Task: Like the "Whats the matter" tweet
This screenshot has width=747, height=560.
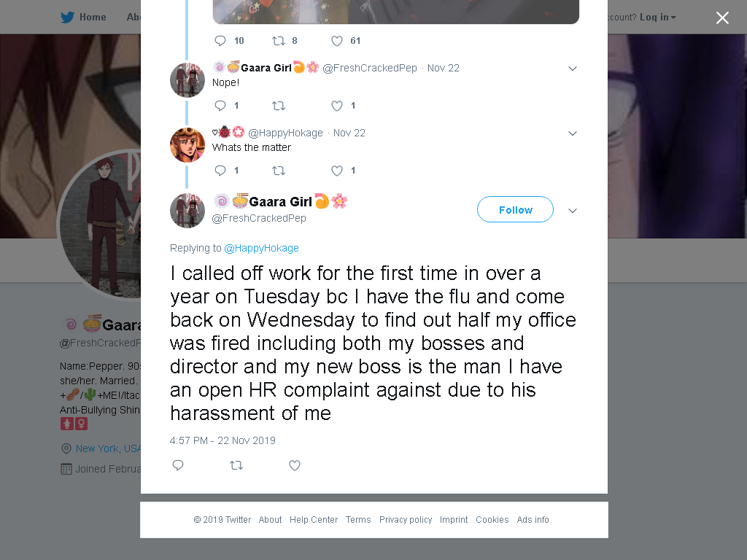Action: pyautogui.click(x=337, y=171)
